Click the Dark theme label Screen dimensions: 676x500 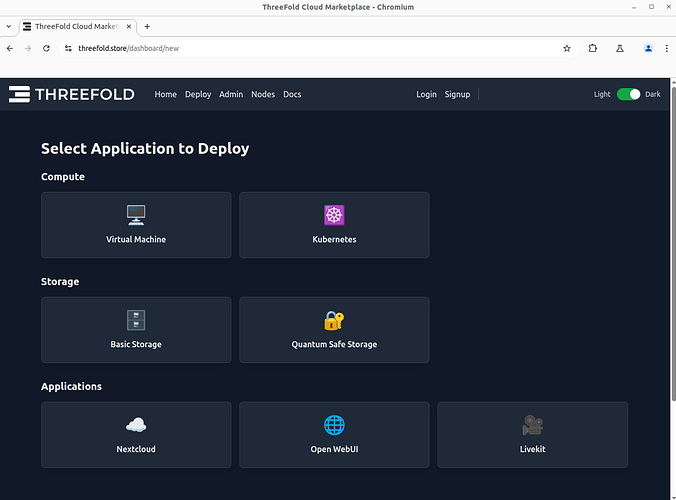pos(653,94)
